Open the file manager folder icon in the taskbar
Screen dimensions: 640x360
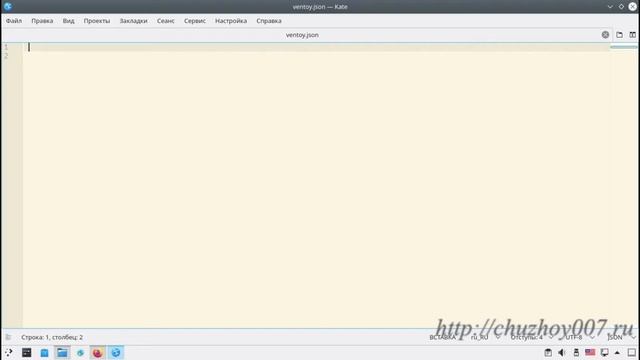point(62,352)
